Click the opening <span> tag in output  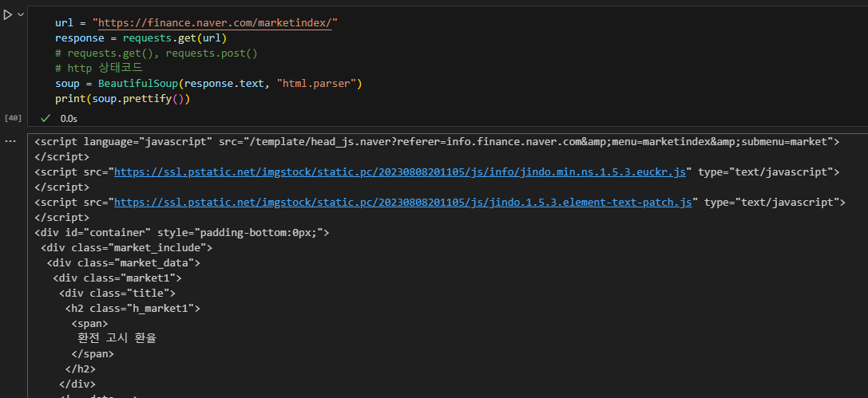tap(89, 323)
